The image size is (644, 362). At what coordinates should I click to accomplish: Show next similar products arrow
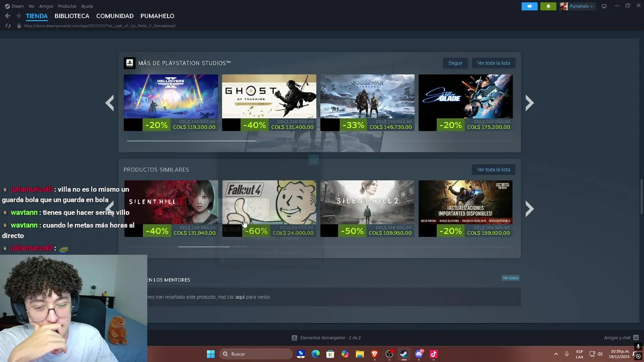pyautogui.click(x=529, y=209)
